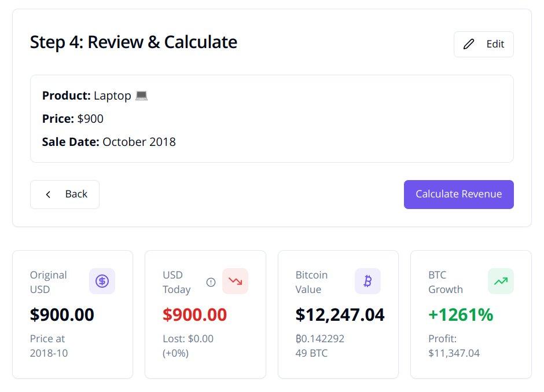
Task: Click the info icon next to USD Today
Action: tap(211, 282)
